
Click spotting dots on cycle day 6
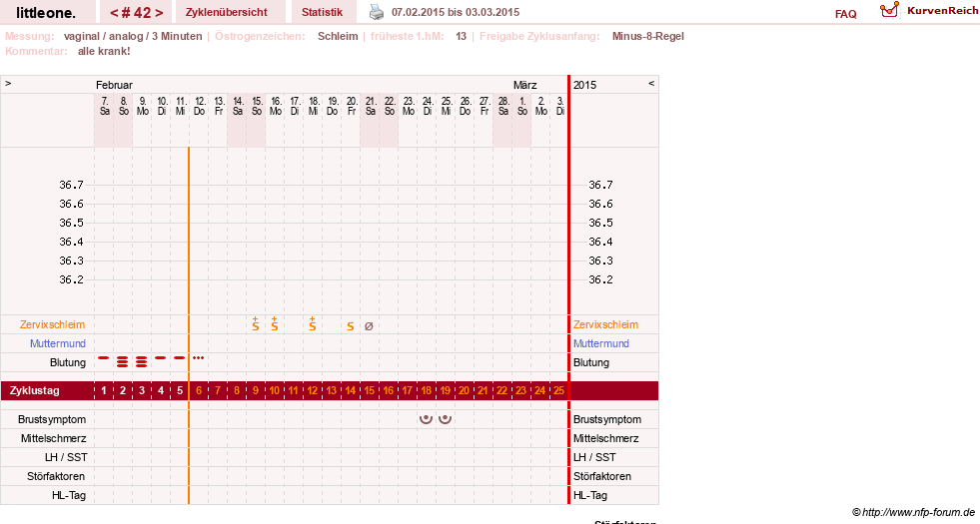[x=199, y=358]
